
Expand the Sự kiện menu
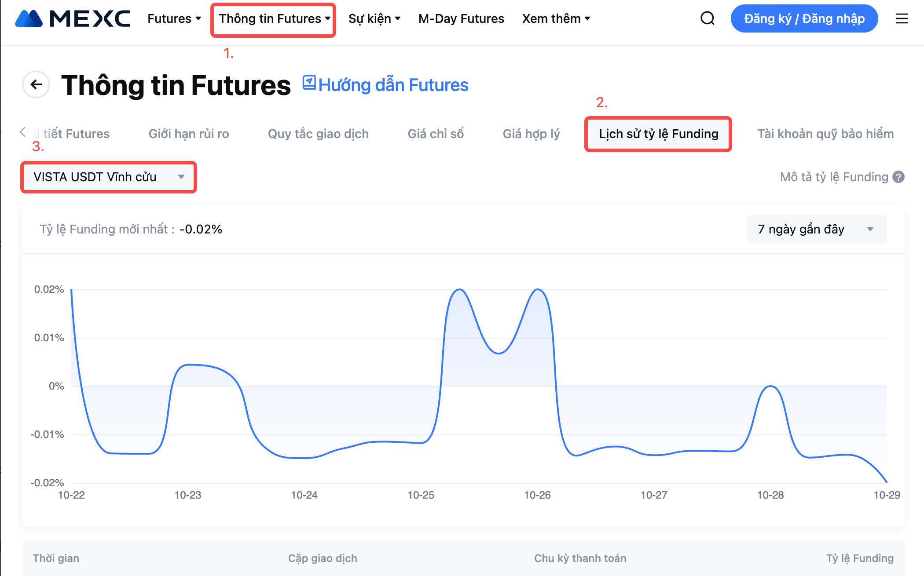tap(374, 19)
